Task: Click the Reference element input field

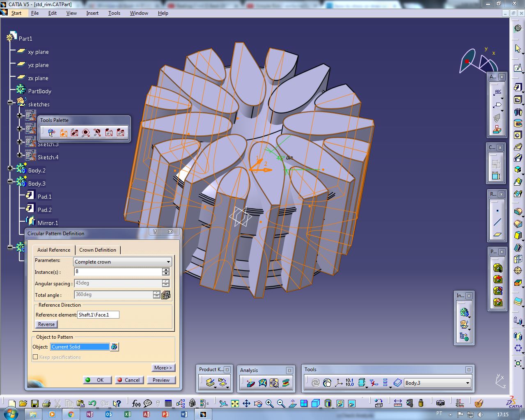Action: (98, 315)
